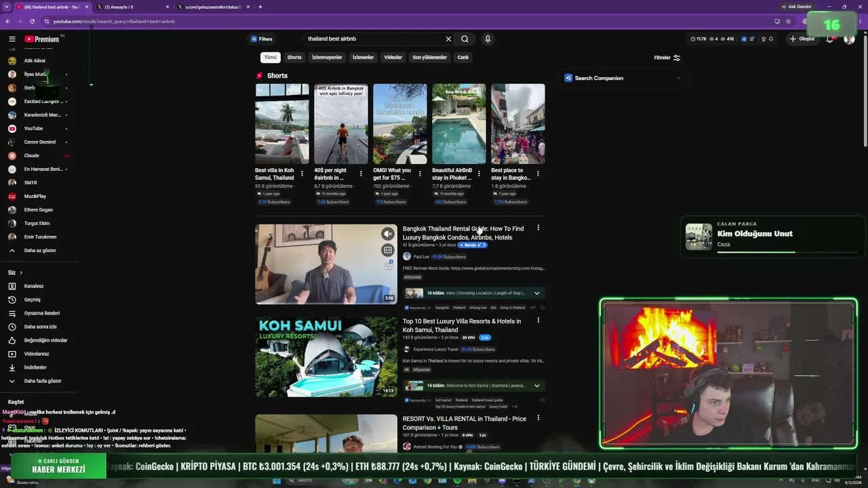Screen dimensions: 868x488
Task: Click the browser address bar URL
Action: pos(114,21)
